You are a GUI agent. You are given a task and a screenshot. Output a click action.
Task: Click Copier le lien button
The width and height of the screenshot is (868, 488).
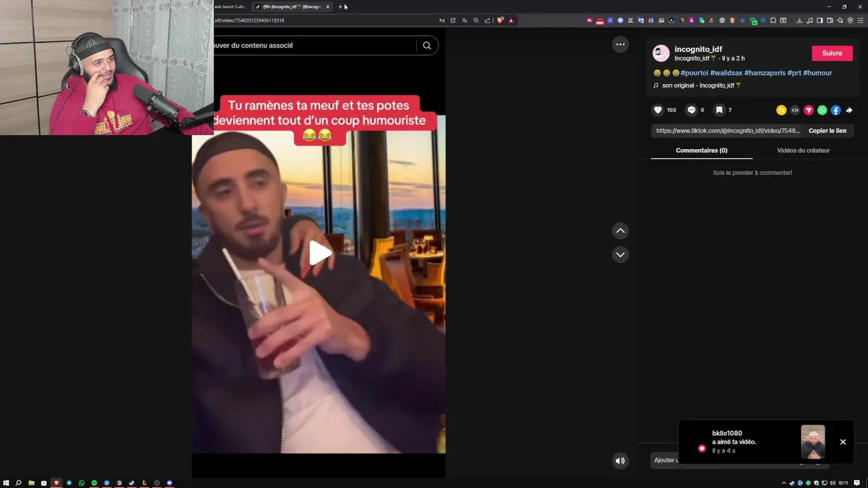point(827,131)
